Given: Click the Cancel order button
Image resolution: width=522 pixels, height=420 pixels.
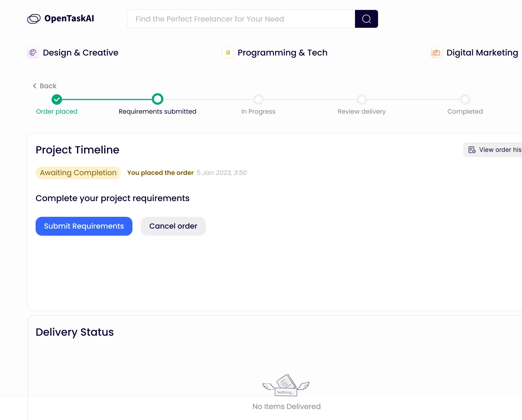Looking at the screenshot, I should [x=173, y=226].
